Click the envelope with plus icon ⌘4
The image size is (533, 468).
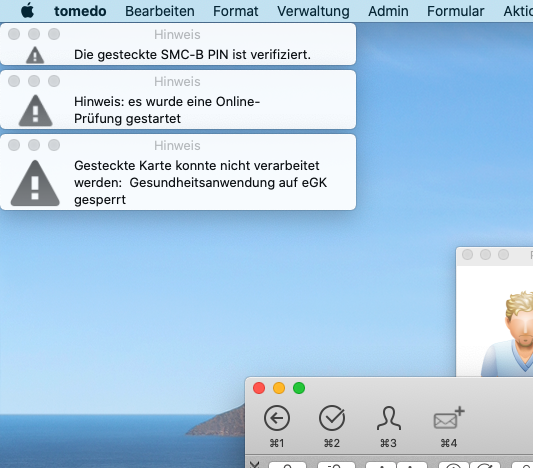tap(449, 418)
